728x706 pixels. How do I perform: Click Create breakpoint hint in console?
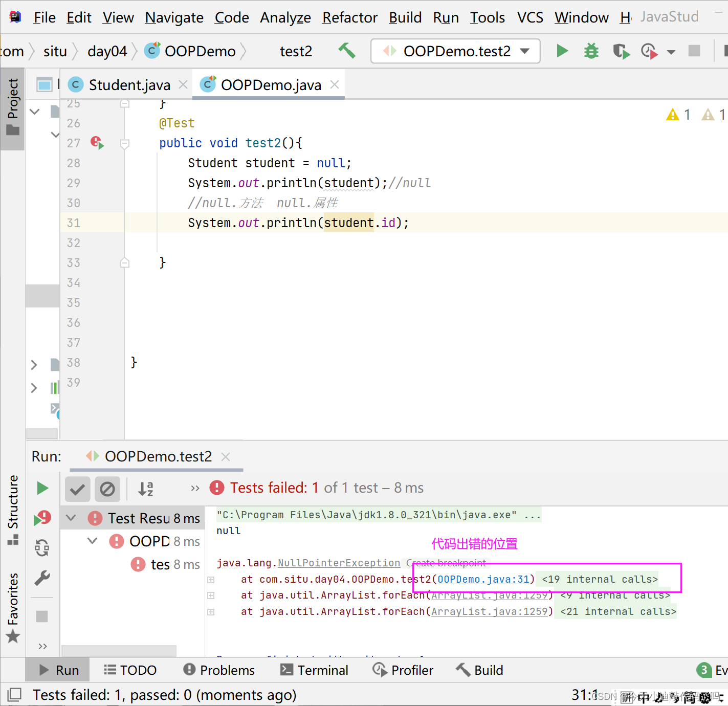pyautogui.click(x=446, y=563)
